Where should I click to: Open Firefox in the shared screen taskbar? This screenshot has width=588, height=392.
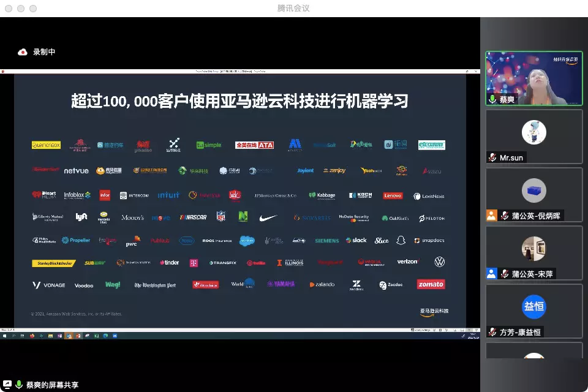coord(31,336)
